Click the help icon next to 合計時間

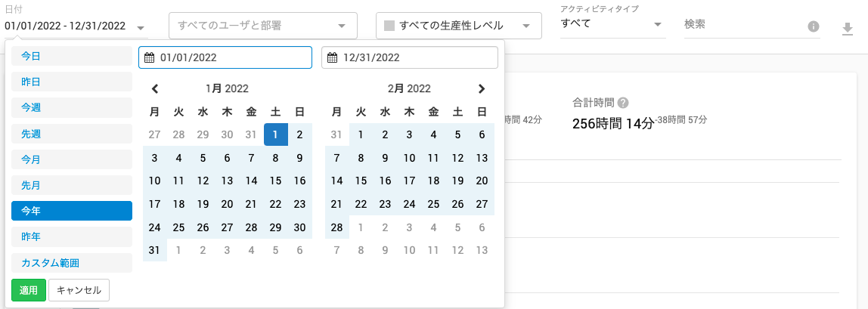tap(623, 103)
